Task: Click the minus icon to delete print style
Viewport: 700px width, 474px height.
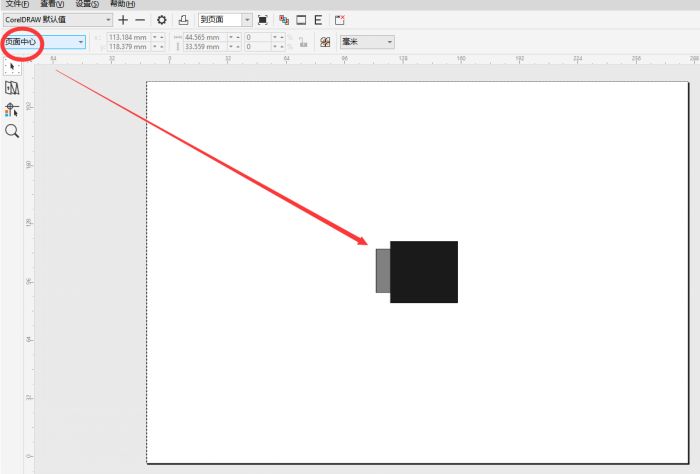Action: click(x=140, y=20)
